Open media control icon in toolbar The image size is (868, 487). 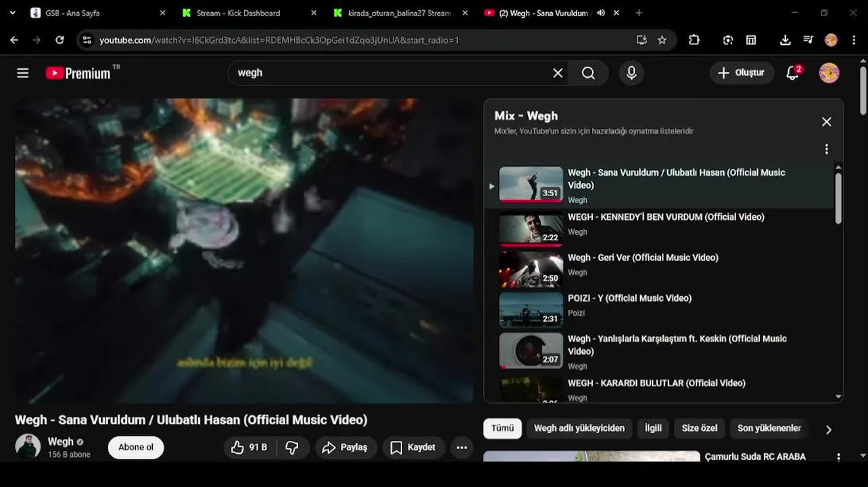coord(808,40)
